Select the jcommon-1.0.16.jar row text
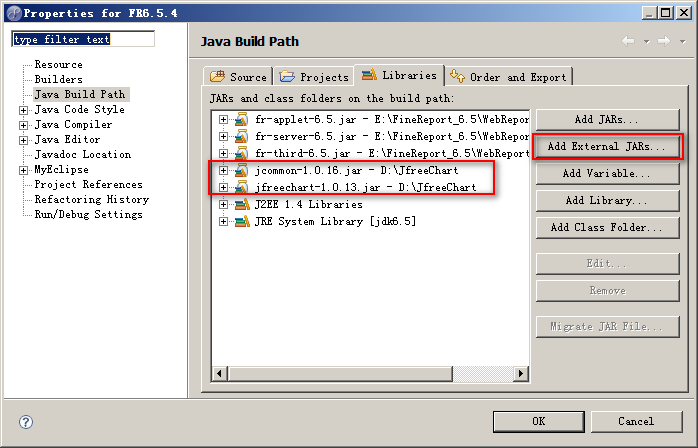This screenshot has height=448, width=698. [357, 171]
